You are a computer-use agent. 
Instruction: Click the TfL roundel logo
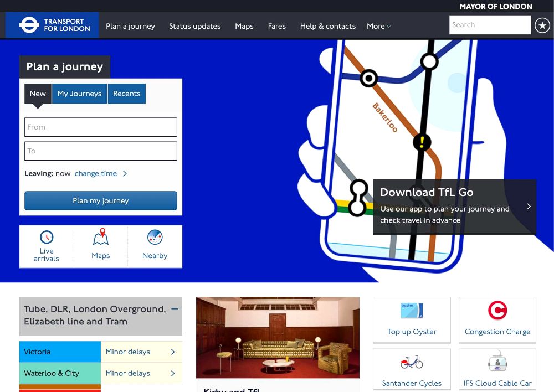(29, 25)
